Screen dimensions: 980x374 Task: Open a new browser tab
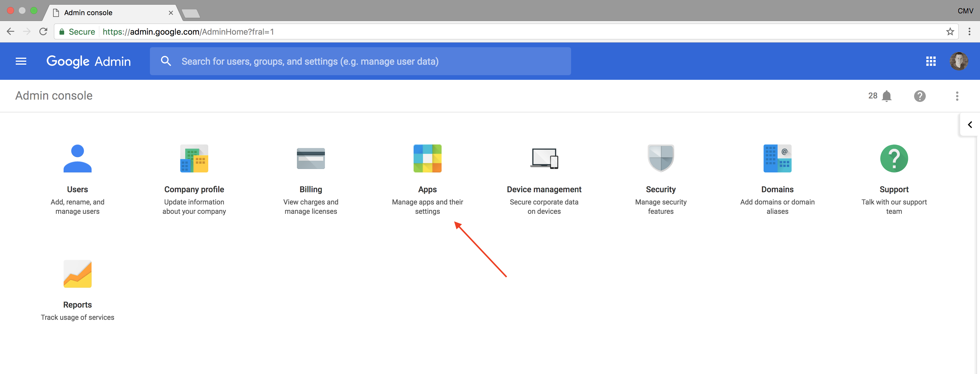click(x=190, y=14)
